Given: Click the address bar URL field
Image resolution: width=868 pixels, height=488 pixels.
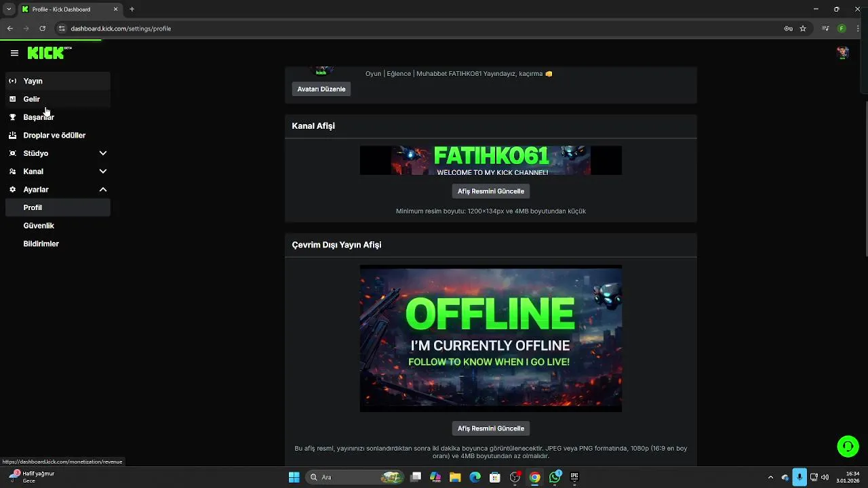Looking at the screenshot, I should tap(420, 28).
